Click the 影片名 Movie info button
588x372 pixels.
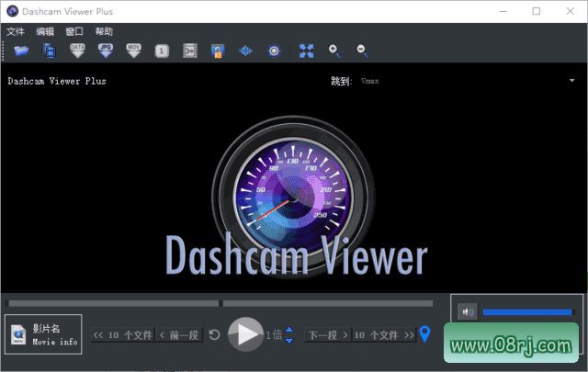point(43,334)
